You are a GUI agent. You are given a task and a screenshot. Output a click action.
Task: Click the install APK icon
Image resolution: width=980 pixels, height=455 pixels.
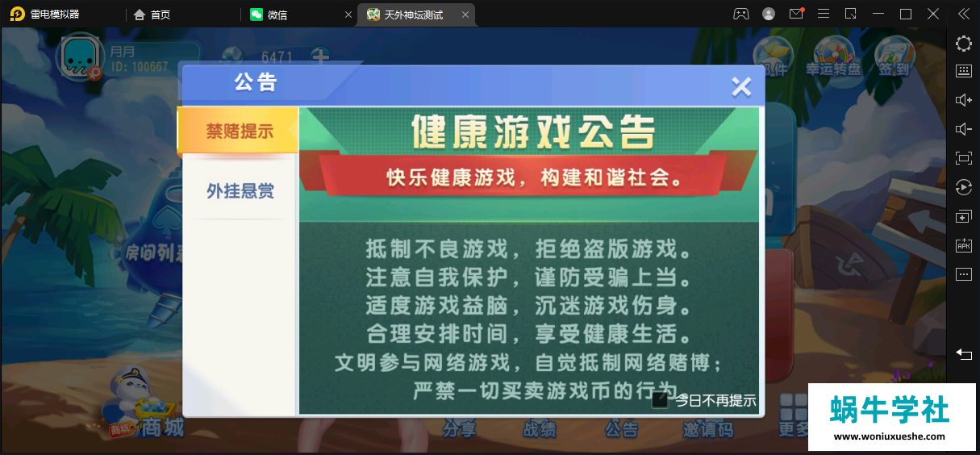pyautogui.click(x=963, y=245)
